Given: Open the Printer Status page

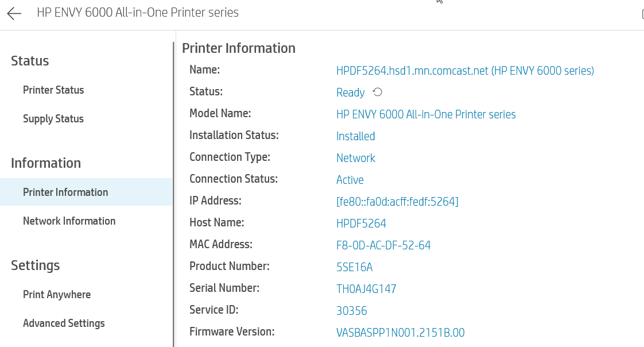Looking at the screenshot, I should pos(53,90).
